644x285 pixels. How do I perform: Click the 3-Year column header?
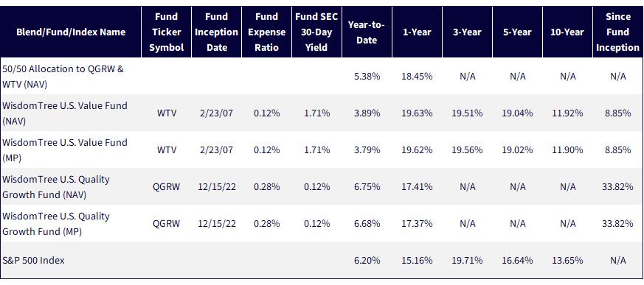(x=467, y=32)
